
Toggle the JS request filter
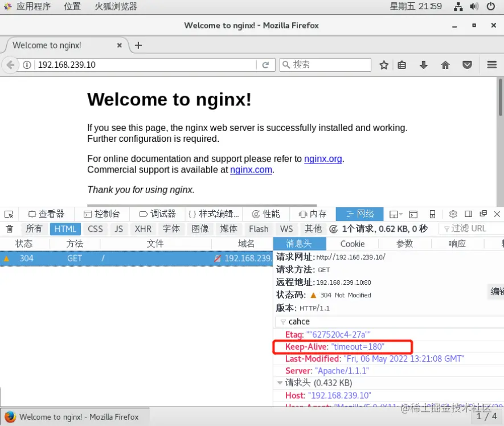[119, 229]
